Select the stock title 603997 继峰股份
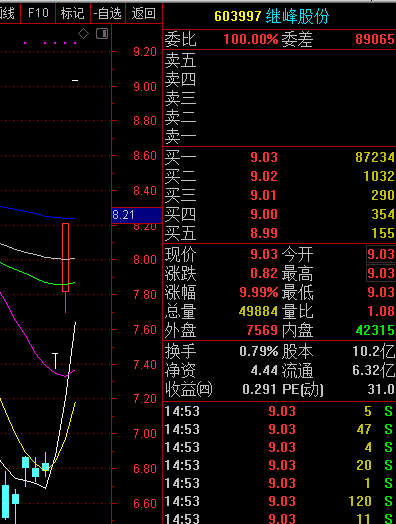This screenshot has width=396, height=524. (x=271, y=16)
